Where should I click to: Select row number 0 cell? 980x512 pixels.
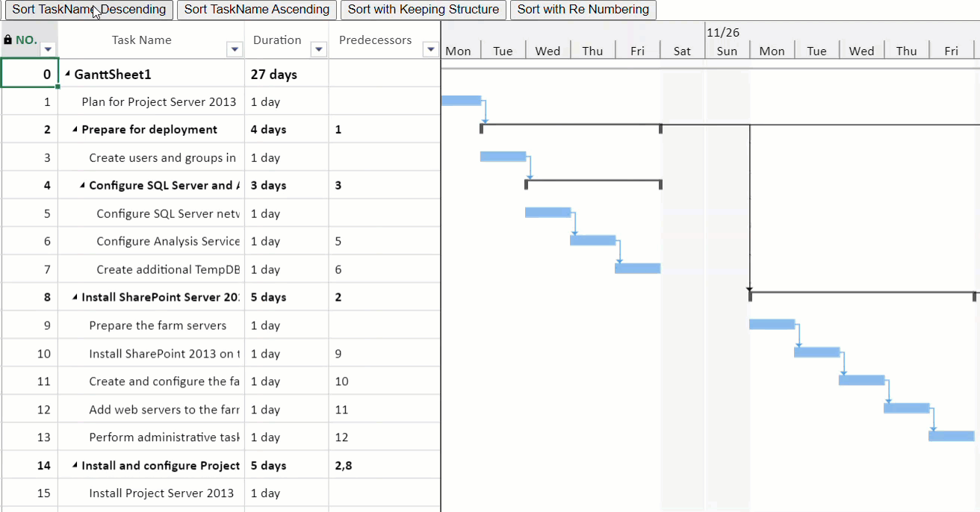29,74
